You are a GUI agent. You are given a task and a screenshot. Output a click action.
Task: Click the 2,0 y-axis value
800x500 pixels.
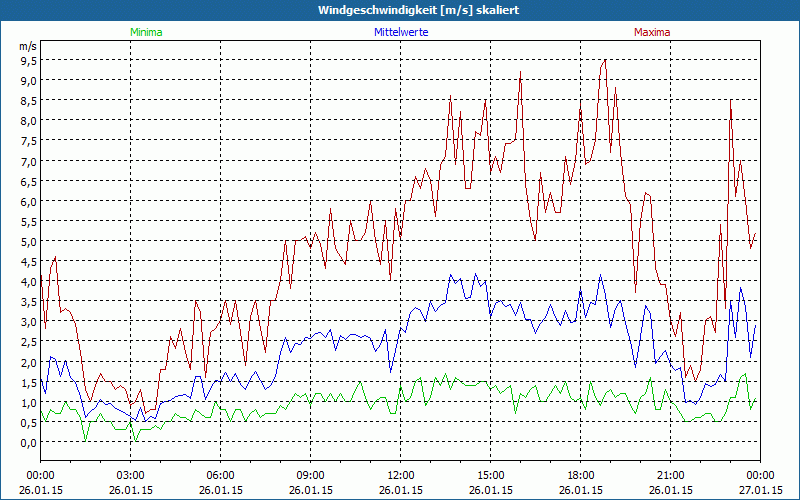[29, 362]
